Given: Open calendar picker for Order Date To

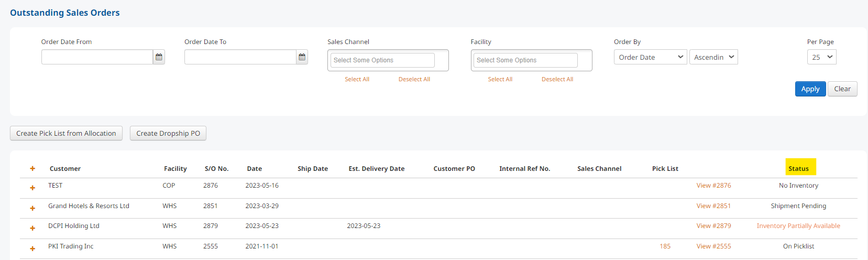Looking at the screenshot, I should 302,57.
